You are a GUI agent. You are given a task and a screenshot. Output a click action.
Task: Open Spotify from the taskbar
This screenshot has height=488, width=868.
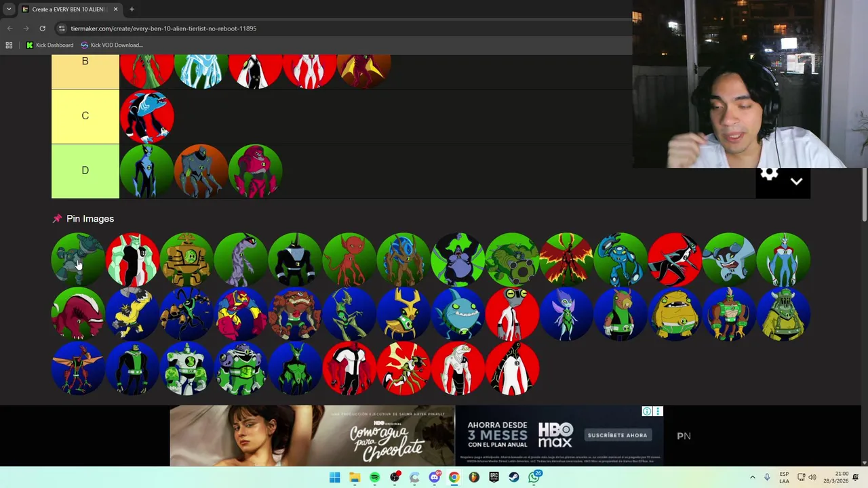[374, 477]
